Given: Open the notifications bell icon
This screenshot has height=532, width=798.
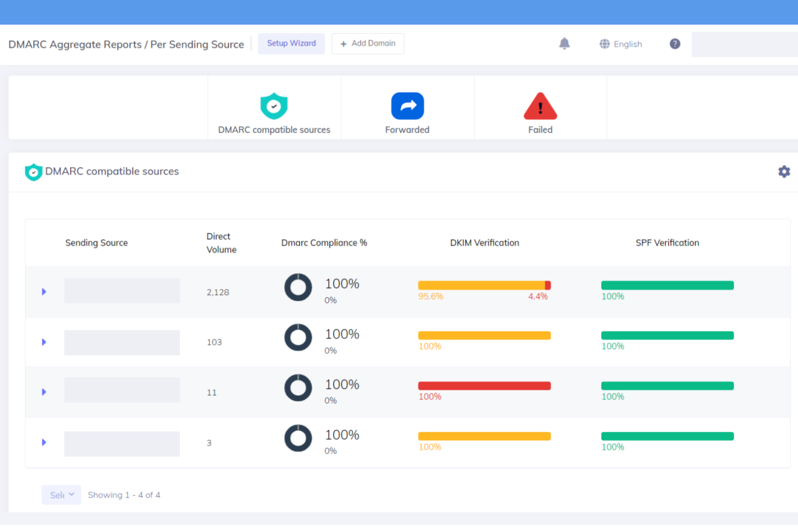Looking at the screenshot, I should (564, 44).
